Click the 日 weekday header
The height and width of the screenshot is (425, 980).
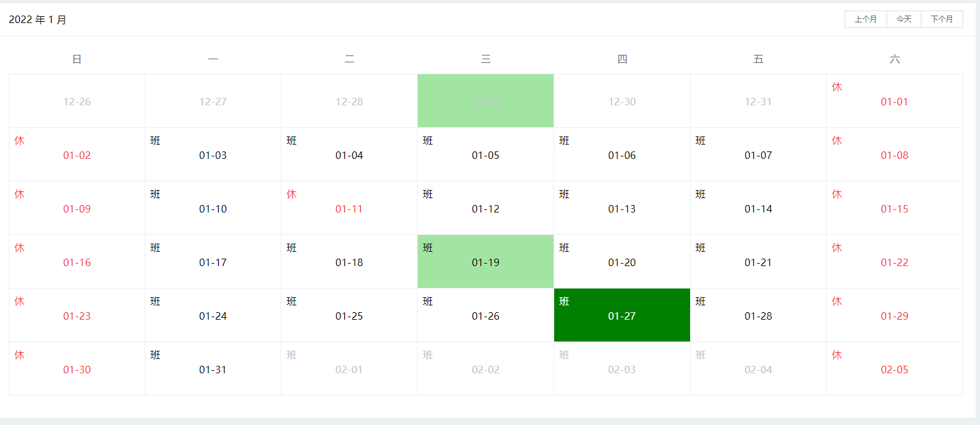point(76,59)
